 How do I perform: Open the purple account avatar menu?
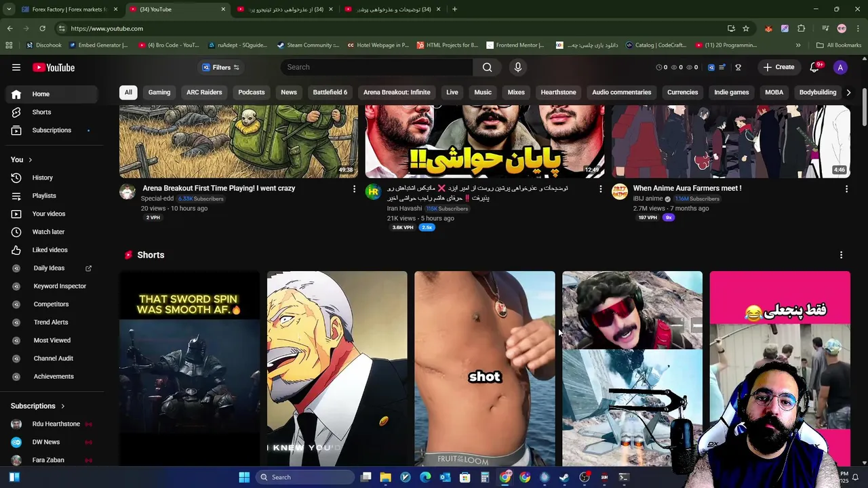840,67
